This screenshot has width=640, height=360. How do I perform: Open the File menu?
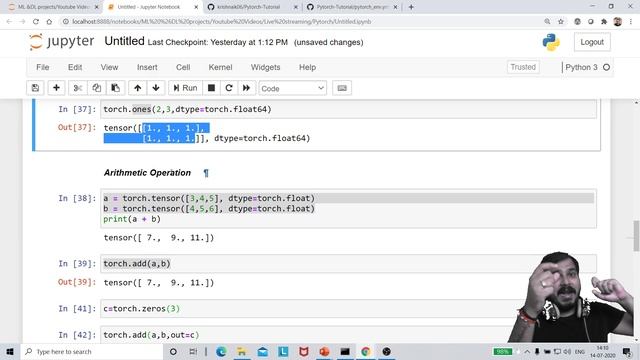click(42, 67)
